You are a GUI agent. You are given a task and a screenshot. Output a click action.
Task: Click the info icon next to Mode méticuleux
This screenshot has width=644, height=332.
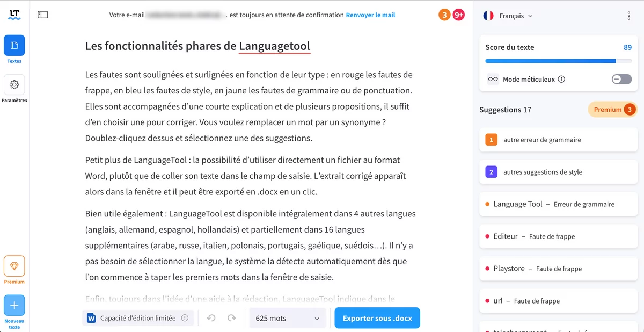click(561, 80)
